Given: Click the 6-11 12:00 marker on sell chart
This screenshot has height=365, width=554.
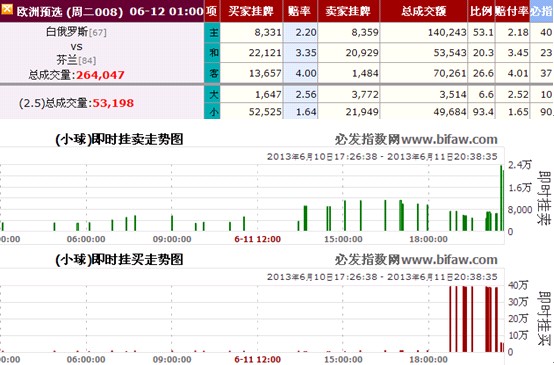Looking at the screenshot, I should click(258, 239).
